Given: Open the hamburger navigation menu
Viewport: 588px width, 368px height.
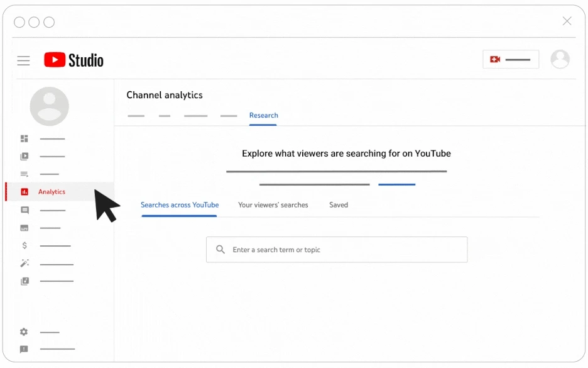Looking at the screenshot, I should pos(23,60).
